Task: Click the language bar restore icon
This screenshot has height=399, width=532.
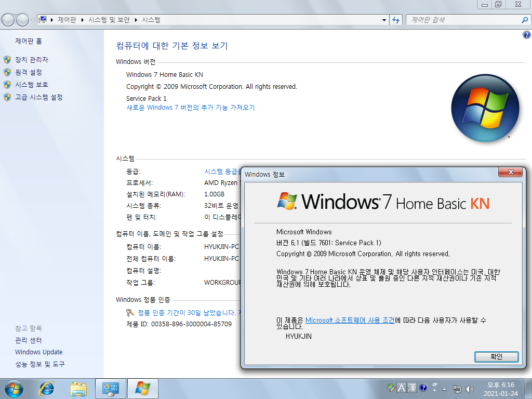Action: [x=435, y=385]
